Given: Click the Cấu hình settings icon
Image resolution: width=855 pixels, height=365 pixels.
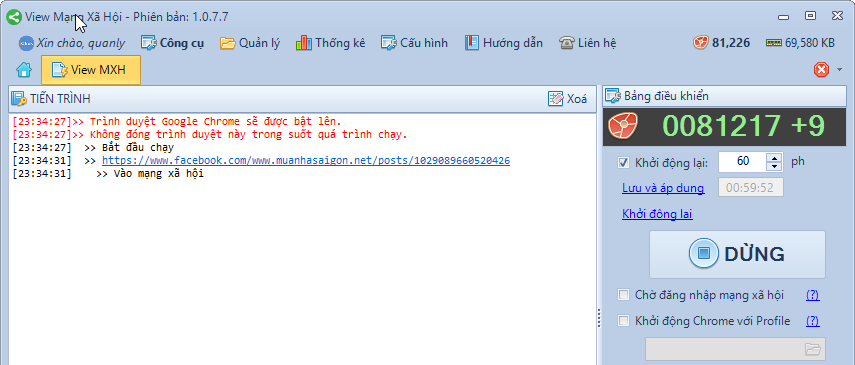Looking at the screenshot, I should [389, 43].
